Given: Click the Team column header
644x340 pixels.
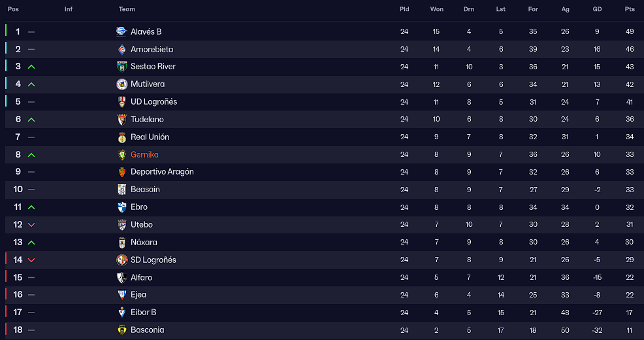Looking at the screenshot, I should click(127, 9).
